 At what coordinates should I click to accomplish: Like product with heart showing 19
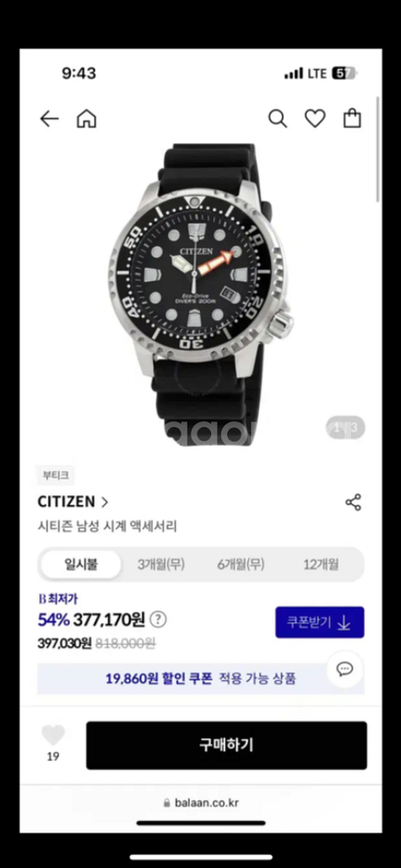53,736
